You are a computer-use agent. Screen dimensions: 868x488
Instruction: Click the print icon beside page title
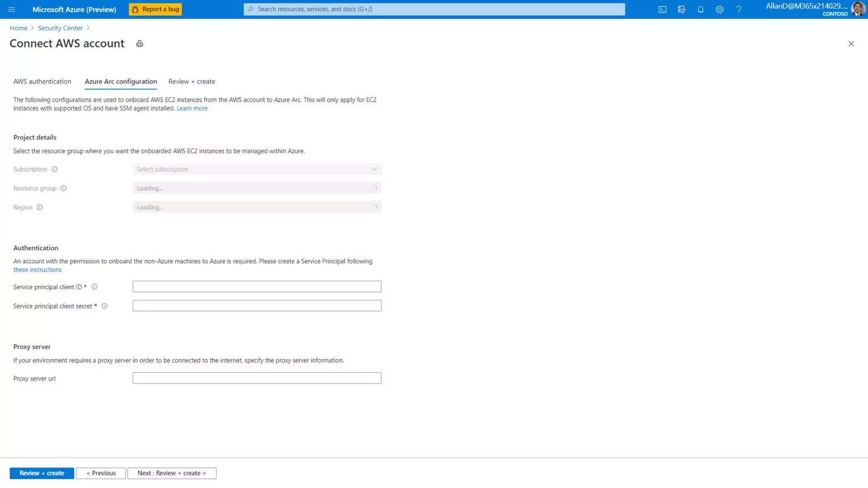coord(139,44)
